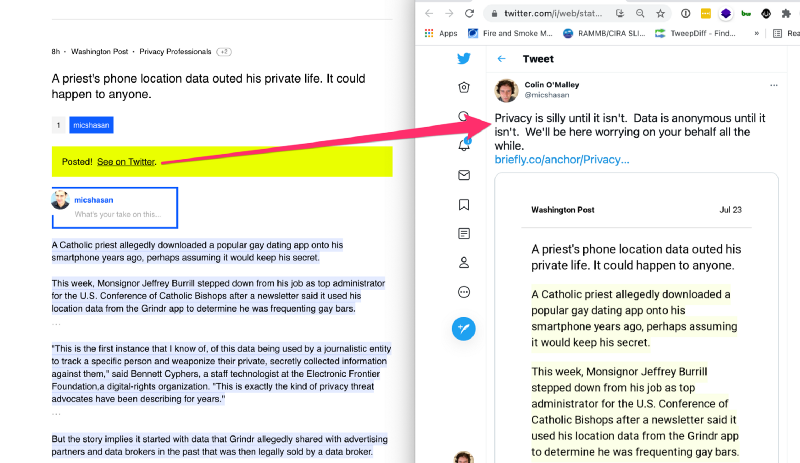This screenshot has height=463, width=800.
Task: Open Twitter home via the bird logo
Action: tap(464, 59)
